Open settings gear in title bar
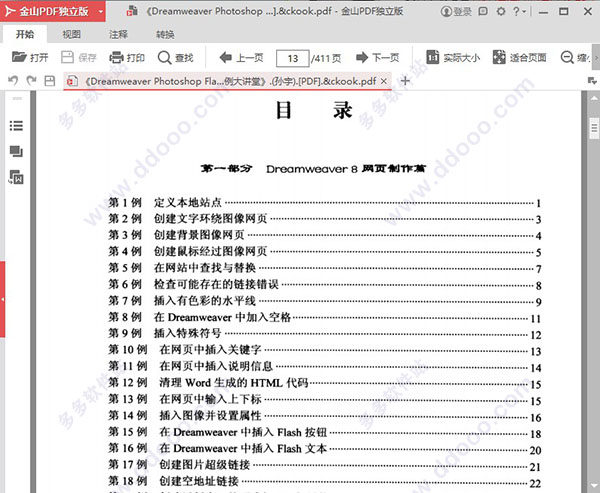The width and height of the screenshot is (600, 493). coord(501,11)
